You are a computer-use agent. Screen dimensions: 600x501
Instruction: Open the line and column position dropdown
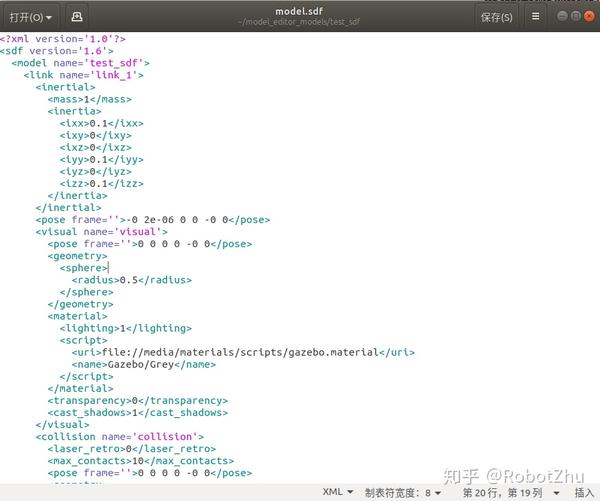click(511, 493)
